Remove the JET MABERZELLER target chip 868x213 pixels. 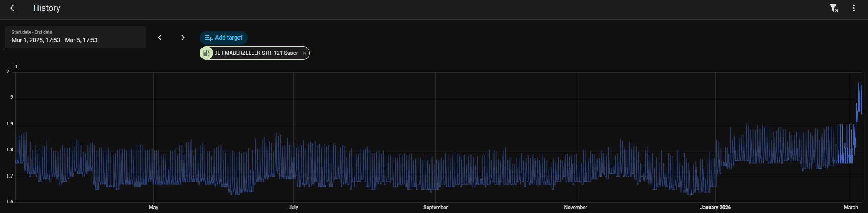[304, 53]
